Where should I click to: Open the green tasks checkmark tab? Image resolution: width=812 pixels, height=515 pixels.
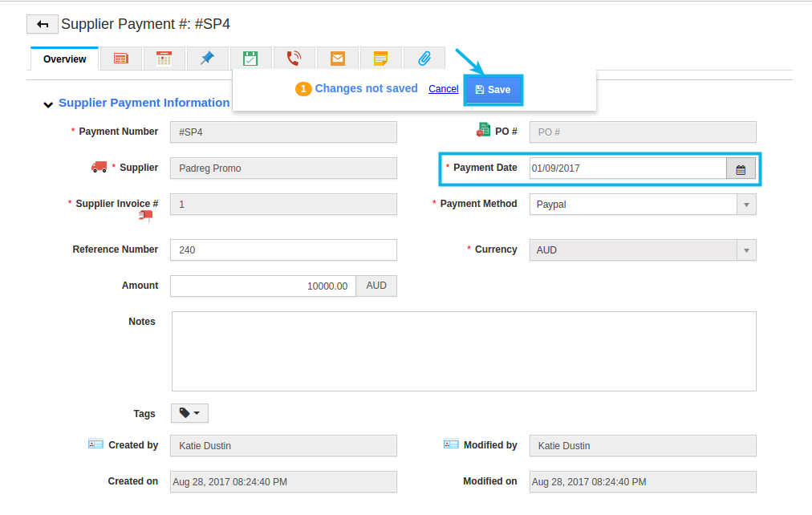(250, 59)
